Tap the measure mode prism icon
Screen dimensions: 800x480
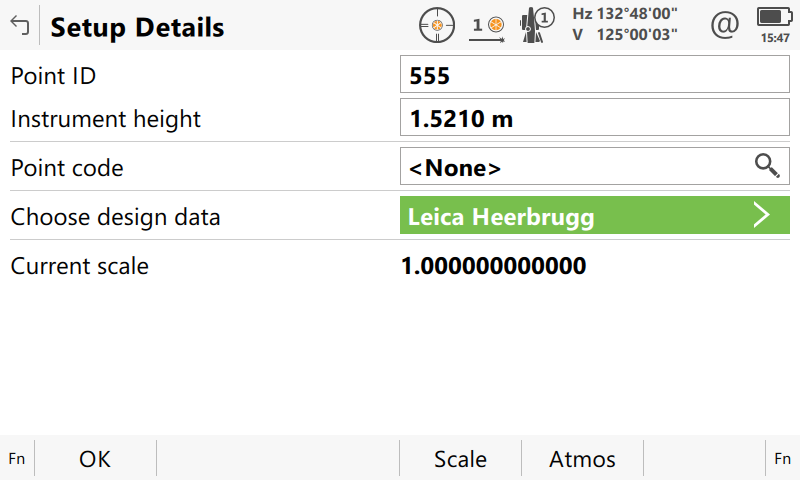tap(488, 26)
